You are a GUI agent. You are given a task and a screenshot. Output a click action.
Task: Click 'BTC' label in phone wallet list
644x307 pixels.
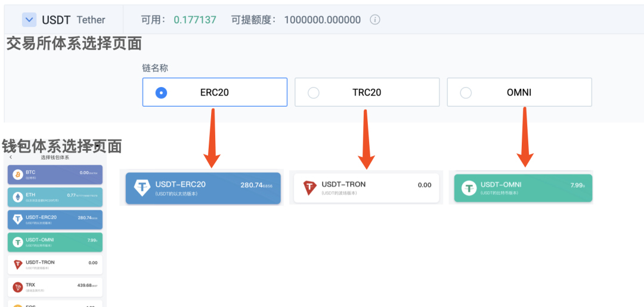(x=30, y=172)
